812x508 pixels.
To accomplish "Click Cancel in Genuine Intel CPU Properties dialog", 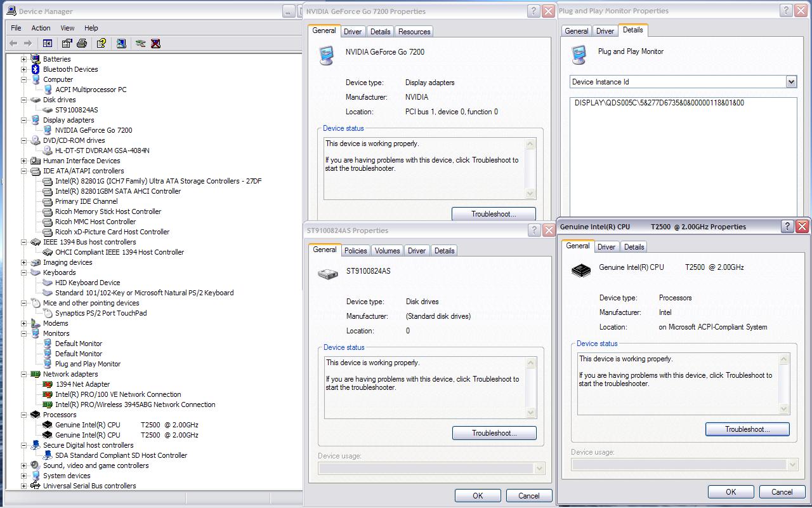I will 782,492.
